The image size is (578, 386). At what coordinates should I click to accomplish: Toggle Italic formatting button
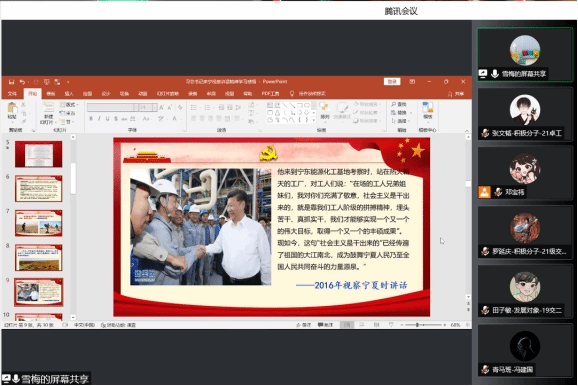click(x=99, y=119)
